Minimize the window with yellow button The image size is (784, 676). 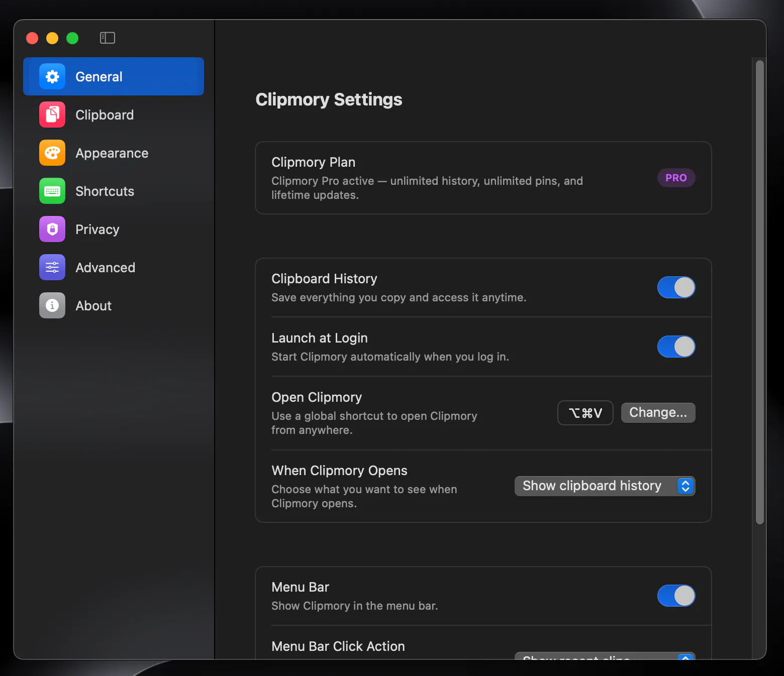52,38
